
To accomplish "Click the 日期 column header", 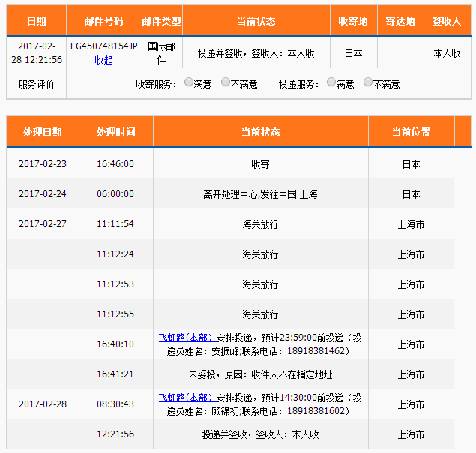I will point(37,21).
